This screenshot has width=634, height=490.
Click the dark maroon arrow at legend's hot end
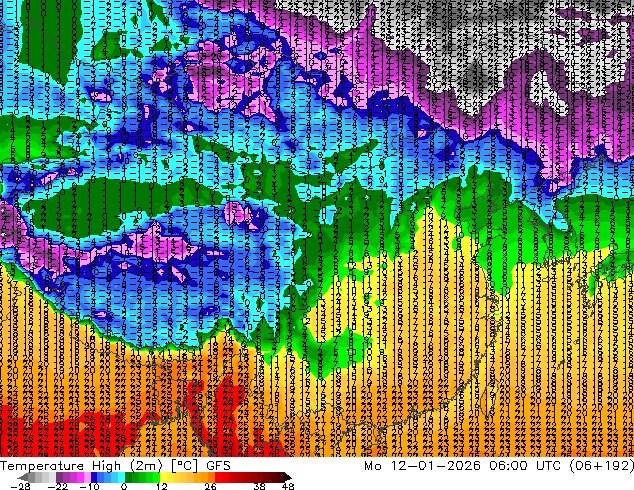click(x=288, y=477)
